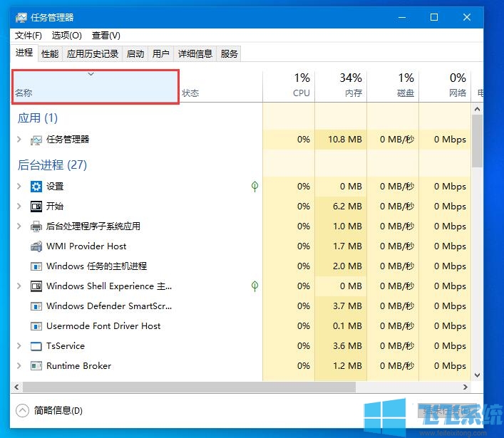Expand 后台处理程序子系统应用 row

click(19, 226)
